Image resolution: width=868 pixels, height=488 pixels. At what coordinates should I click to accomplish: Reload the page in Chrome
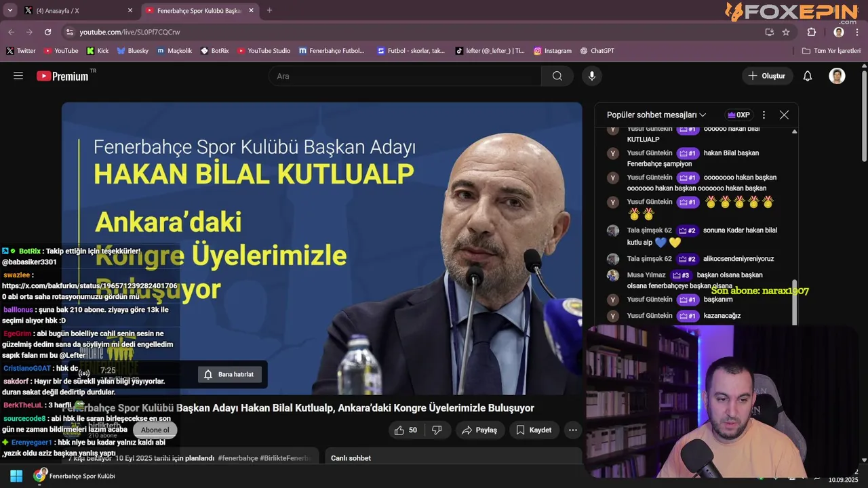47,32
